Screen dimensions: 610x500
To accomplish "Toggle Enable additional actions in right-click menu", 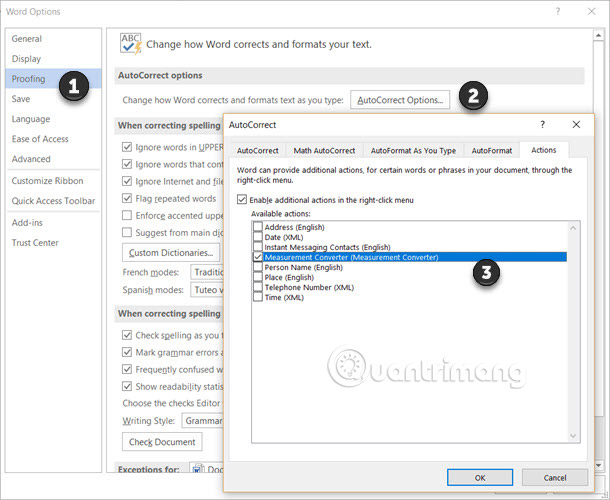I will pyautogui.click(x=242, y=200).
